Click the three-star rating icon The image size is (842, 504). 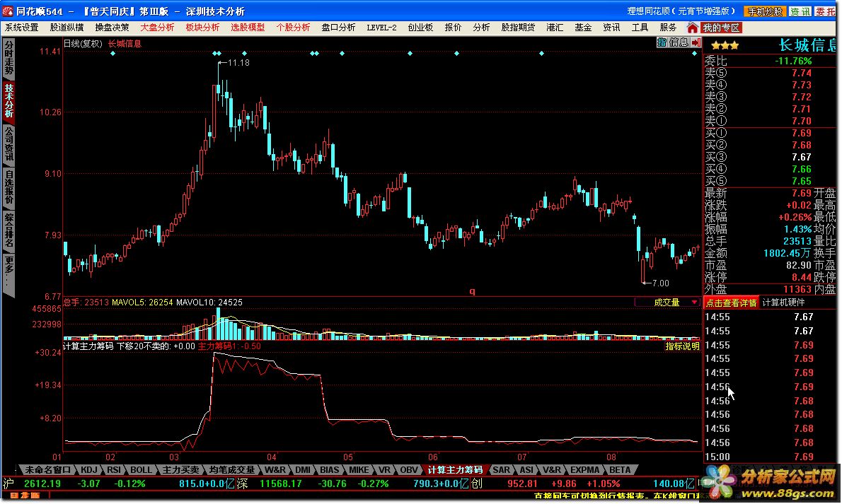tap(725, 46)
